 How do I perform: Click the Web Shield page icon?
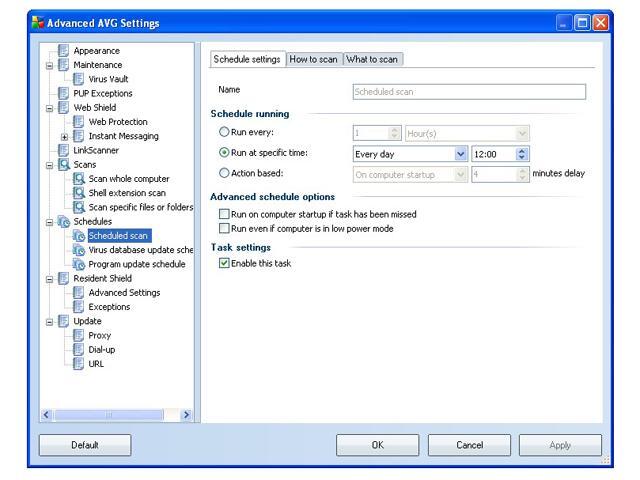(x=63, y=108)
